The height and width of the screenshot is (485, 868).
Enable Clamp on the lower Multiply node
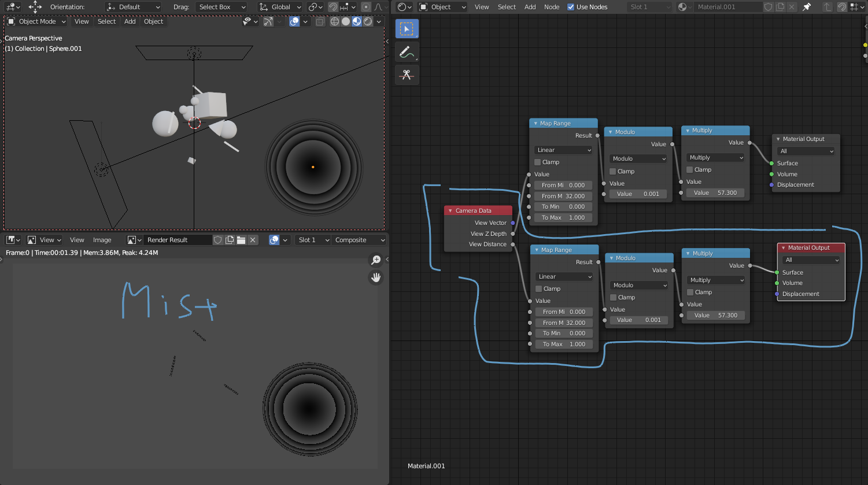coord(690,293)
